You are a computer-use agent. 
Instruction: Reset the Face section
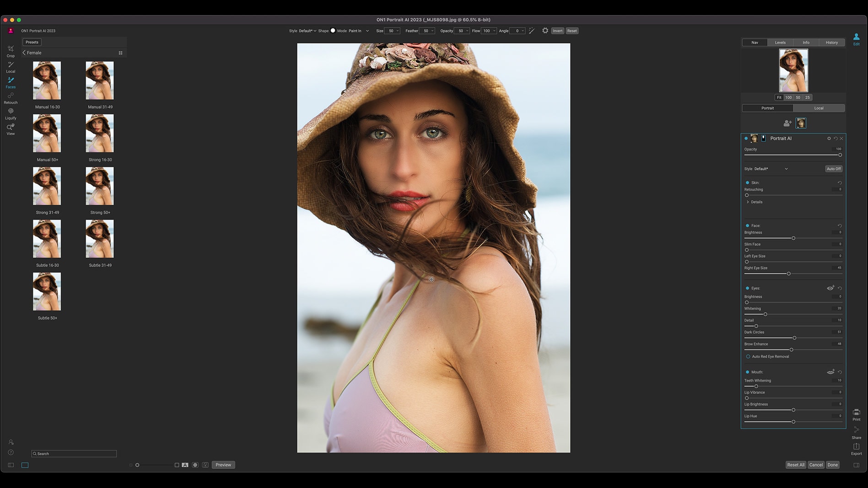pyautogui.click(x=840, y=225)
